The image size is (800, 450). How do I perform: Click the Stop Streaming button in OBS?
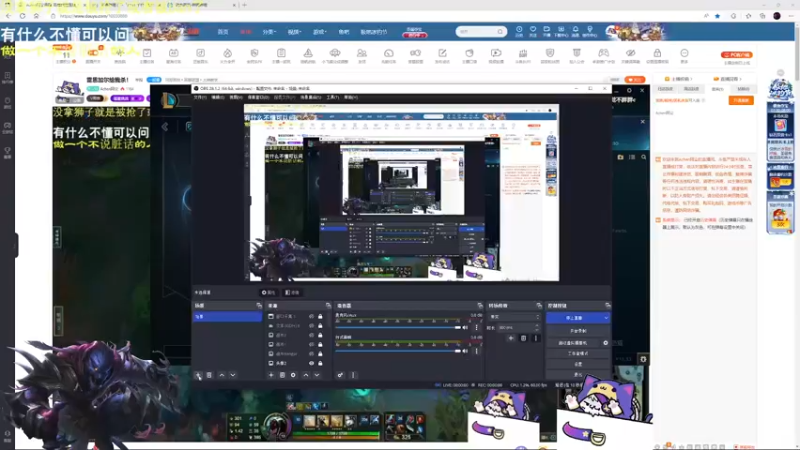(x=574, y=318)
